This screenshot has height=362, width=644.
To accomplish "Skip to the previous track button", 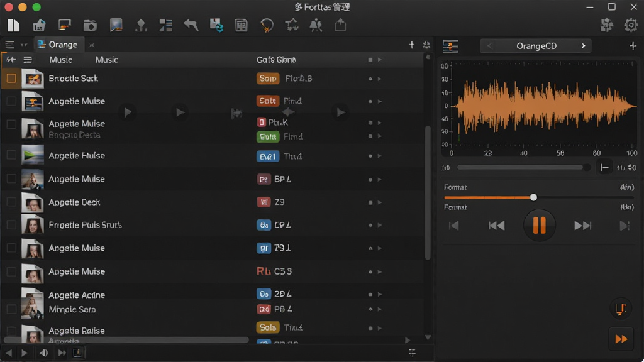I will [x=497, y=226].
